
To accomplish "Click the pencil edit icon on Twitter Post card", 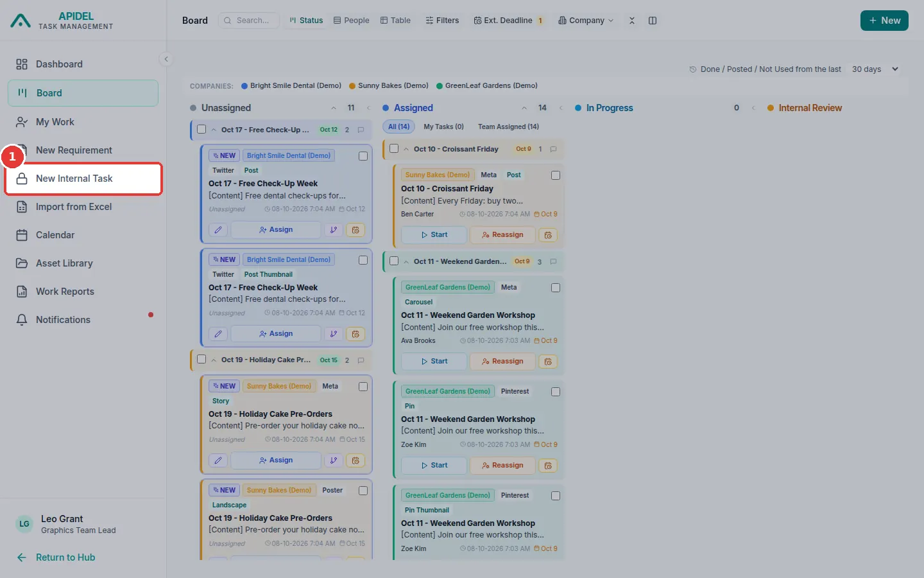I will coord(218,230).
